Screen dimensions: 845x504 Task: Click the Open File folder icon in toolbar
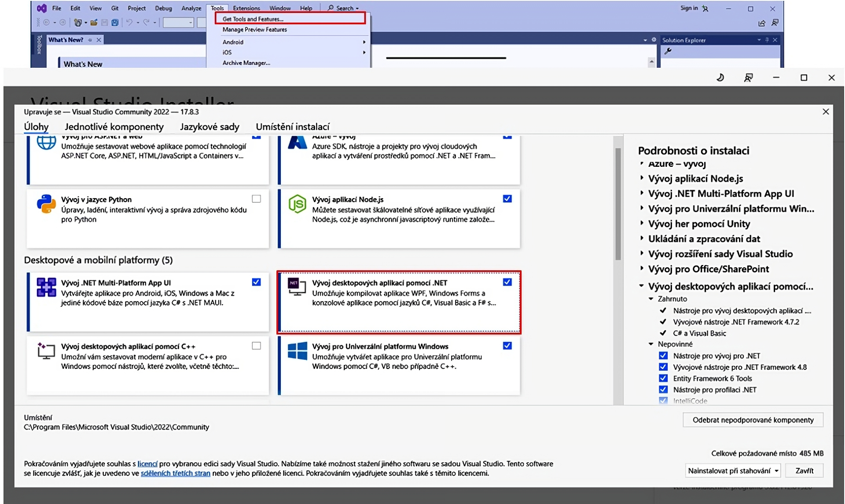click(94, 22)
